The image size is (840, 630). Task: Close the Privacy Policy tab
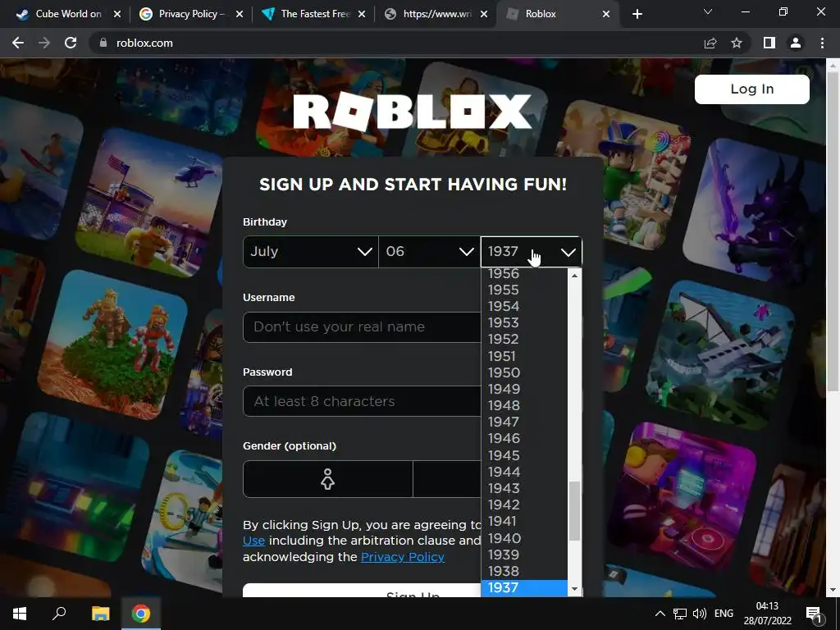[x=240, y=14]
